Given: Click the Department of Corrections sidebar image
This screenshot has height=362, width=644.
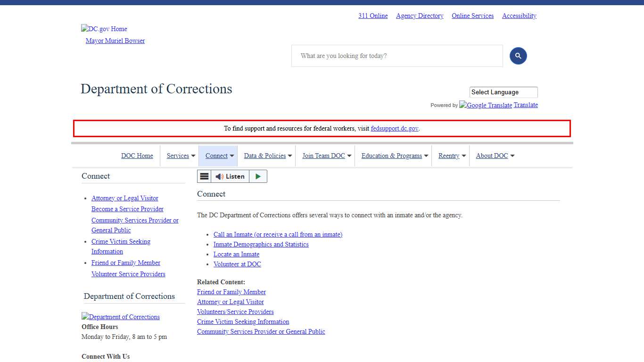Looking at the screenshot, I should [121, 317].
